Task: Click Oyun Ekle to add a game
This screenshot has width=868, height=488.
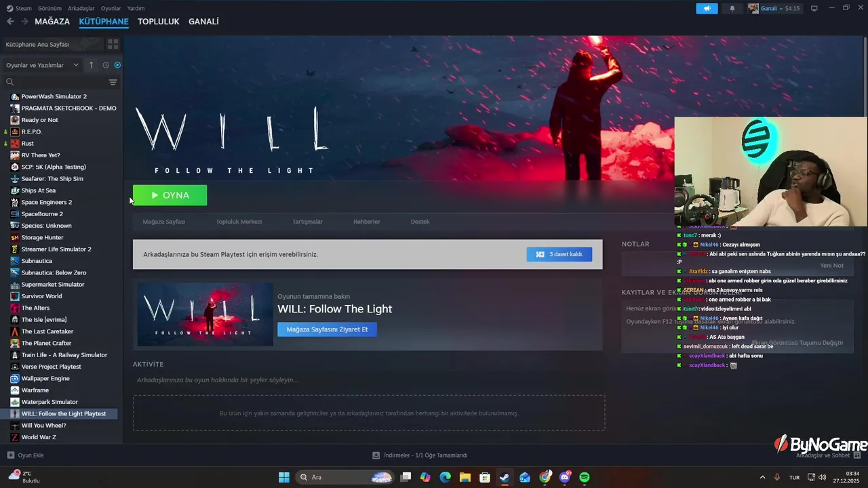Action: [26, 455]
